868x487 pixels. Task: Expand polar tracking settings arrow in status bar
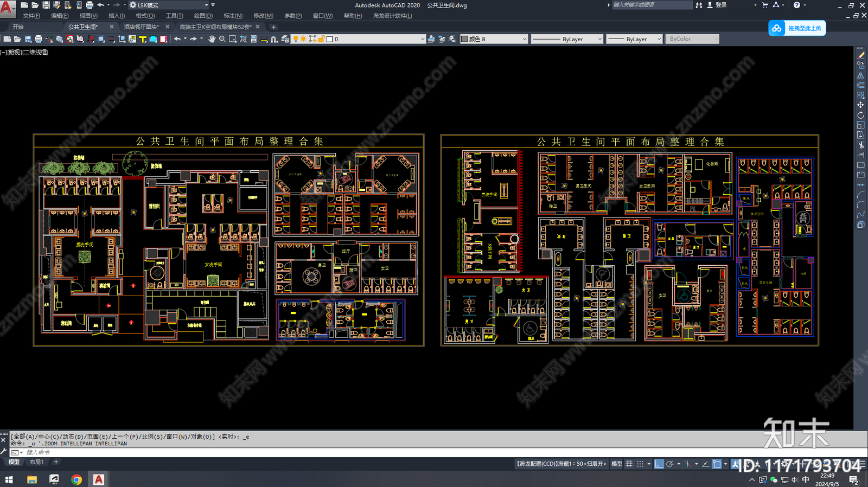point(679,464)
